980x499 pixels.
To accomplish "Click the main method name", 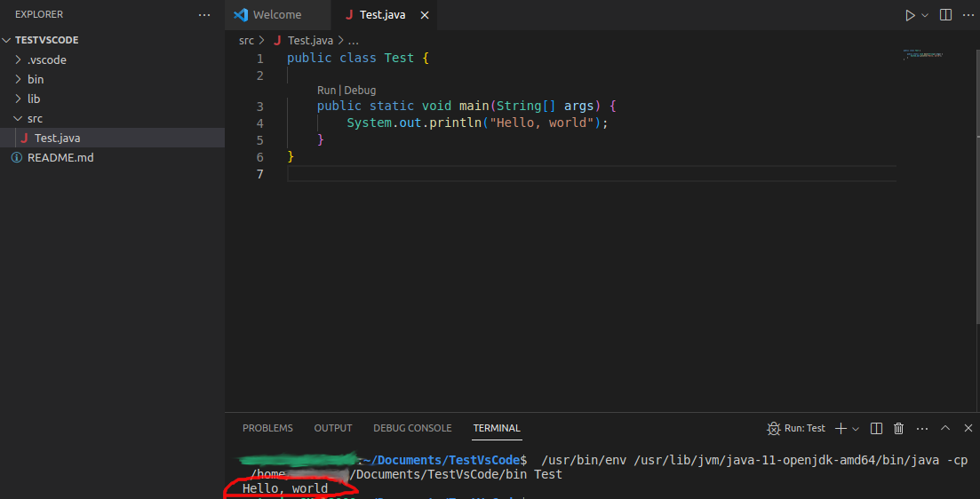I will click(x=474, y=107).
